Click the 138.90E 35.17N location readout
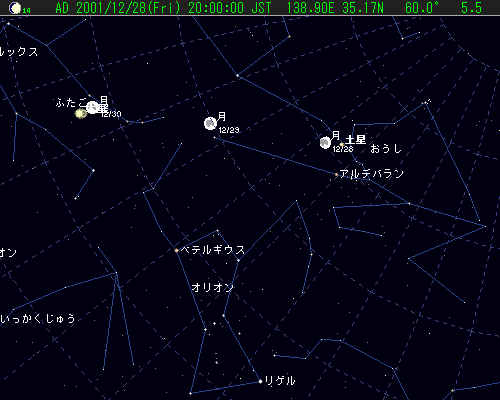500x400 pixels. click(335, 8)
